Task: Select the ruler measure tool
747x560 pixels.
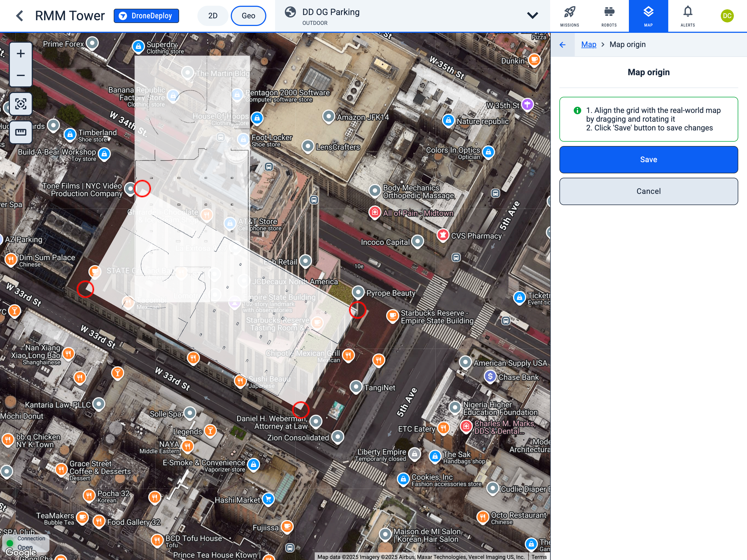Action: click(x=21, y=132)
